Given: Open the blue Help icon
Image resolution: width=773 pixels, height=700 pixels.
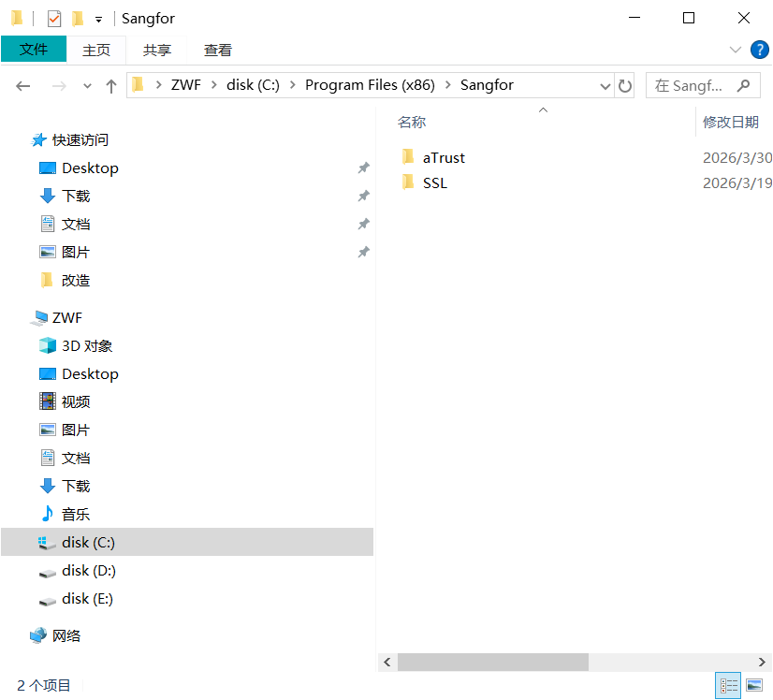Looking at the screenshot, I should click(x=759, y=50).
